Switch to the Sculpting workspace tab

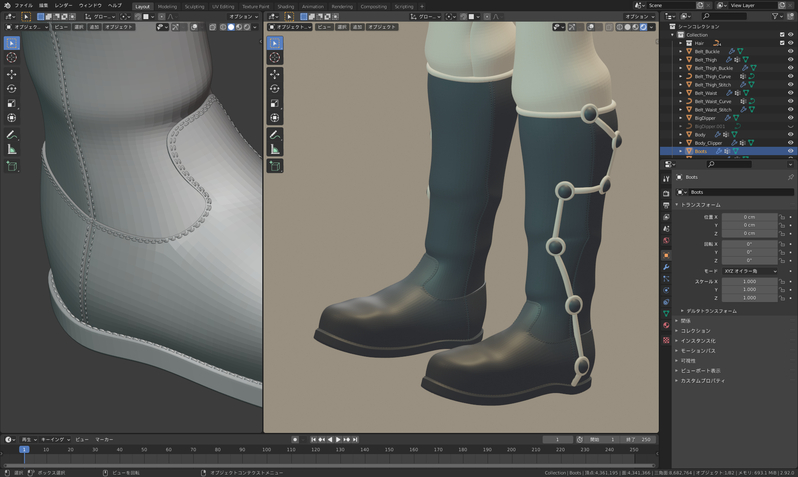(x=194, y=7)
